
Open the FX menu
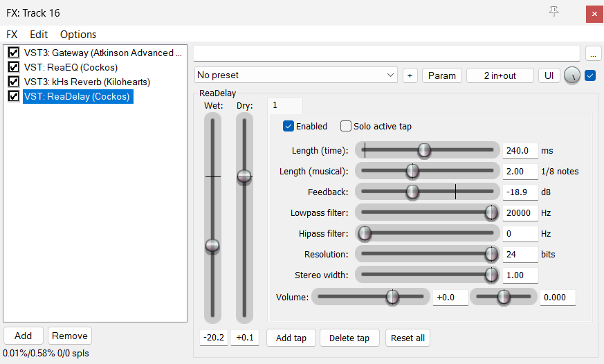12,35
